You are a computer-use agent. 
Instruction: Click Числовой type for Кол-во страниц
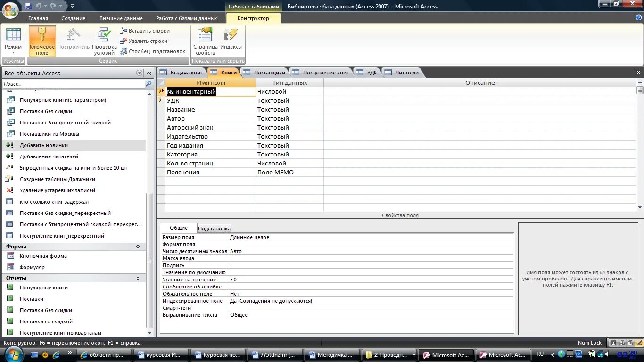tap(289, 163)
